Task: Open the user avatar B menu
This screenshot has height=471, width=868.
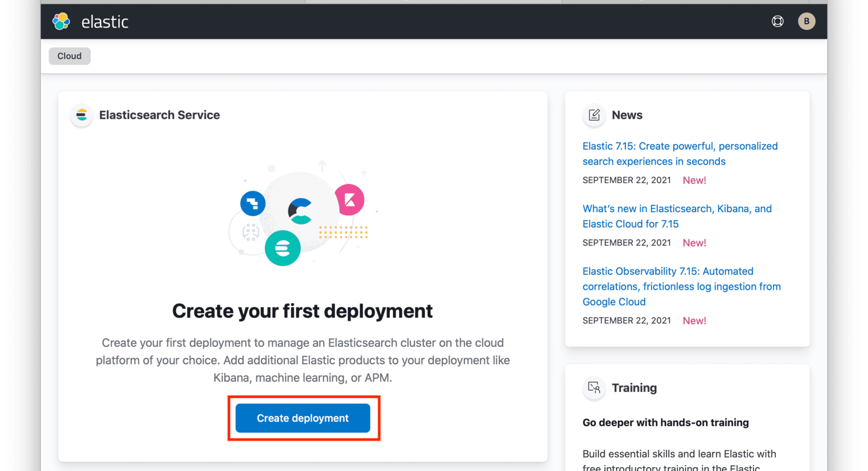Action: click(x=807, y=21)
